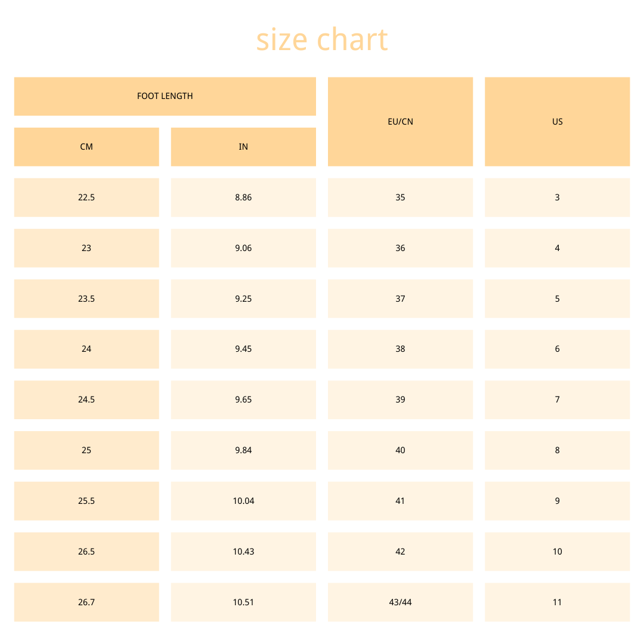Viewport: 644px width, 644px height.
Task: Select US size 5 cell
Action: tap(558, 299)
